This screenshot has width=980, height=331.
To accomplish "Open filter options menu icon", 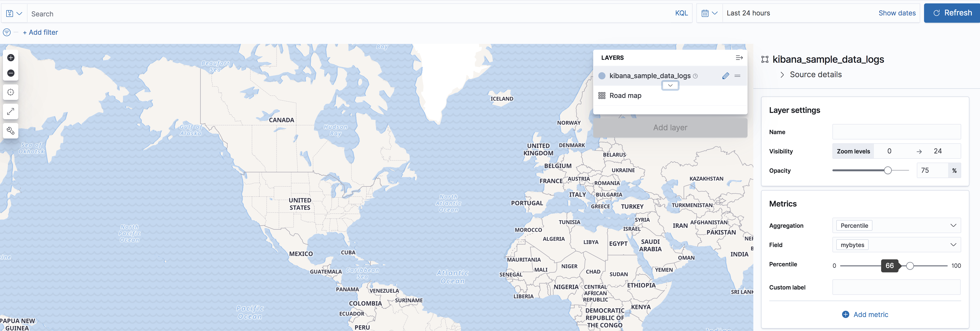I will (x=7, y=32).
